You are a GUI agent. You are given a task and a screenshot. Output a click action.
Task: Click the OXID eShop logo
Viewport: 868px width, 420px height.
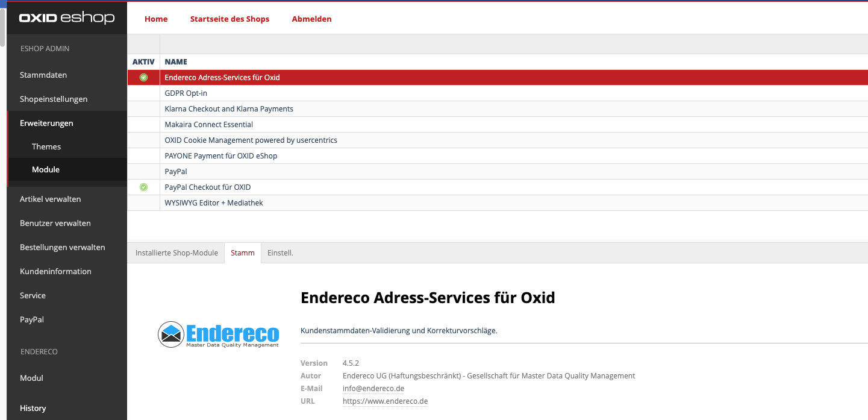point(67,17)
